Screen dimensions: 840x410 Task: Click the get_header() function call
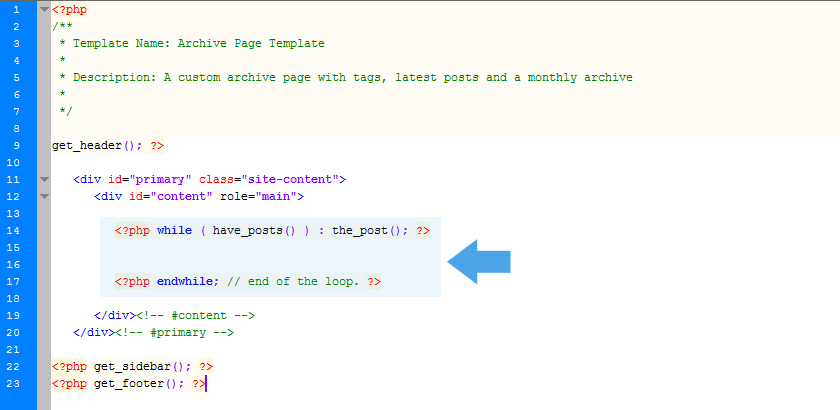pos(96,146)
